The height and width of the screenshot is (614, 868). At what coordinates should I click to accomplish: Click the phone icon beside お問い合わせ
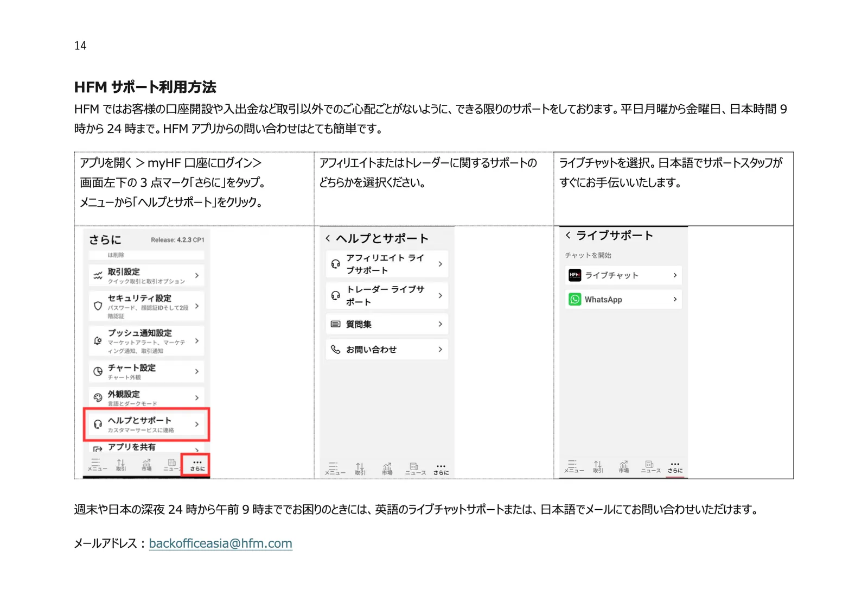pyautogui.click(x=336, y=349)
